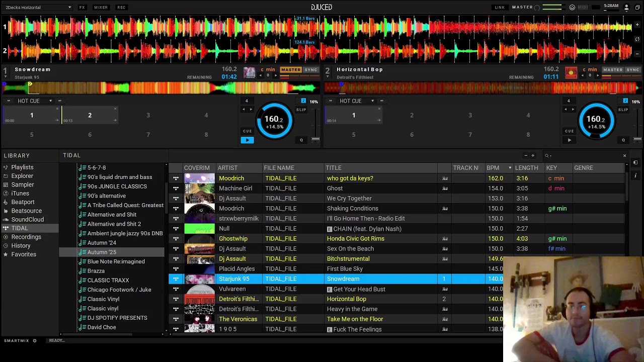Click deck 1 CUE button

click(247, 131)
